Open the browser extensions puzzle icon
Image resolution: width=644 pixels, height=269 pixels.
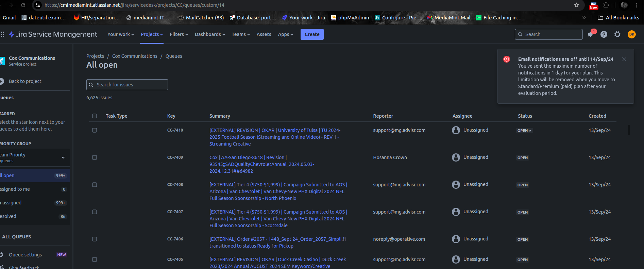606,5
